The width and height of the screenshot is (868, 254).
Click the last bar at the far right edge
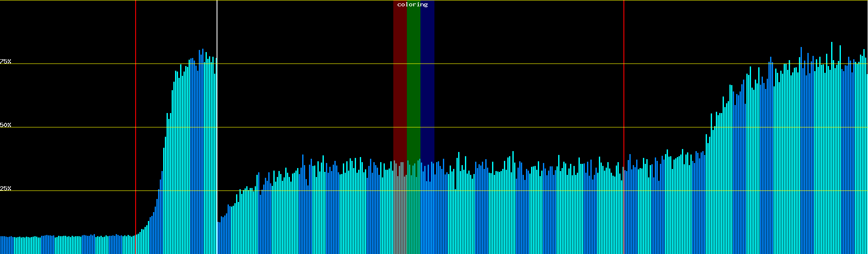[x=867, y=169]
